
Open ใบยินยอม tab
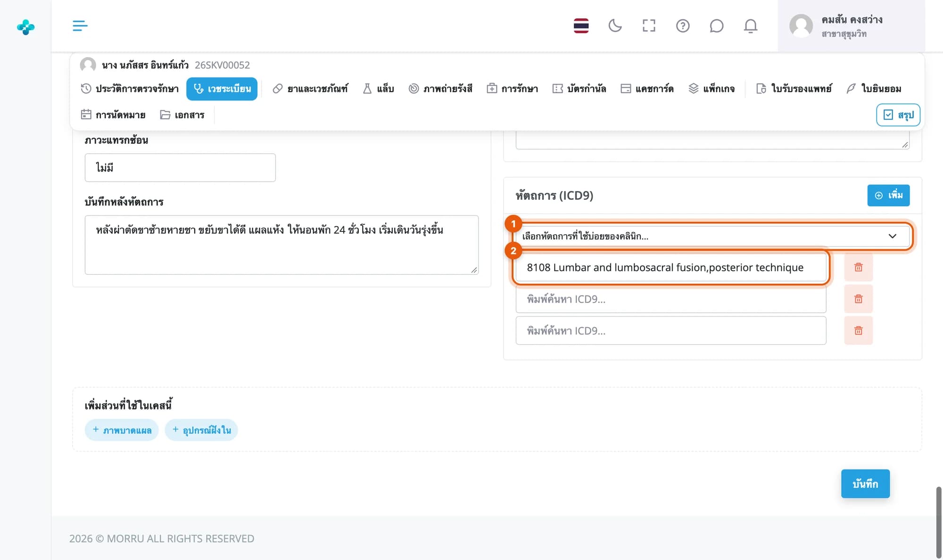pos(874,89)
